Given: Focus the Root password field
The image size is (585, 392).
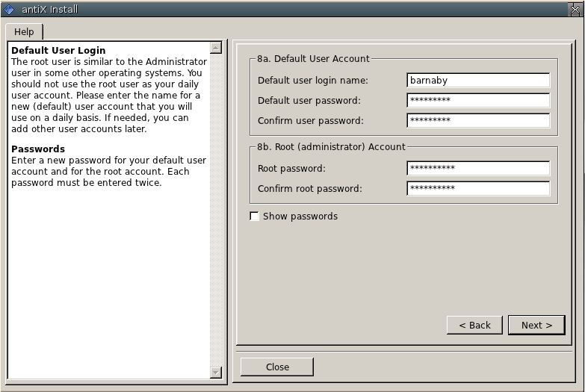Looking at the screenshot, I should coord(478,168).
